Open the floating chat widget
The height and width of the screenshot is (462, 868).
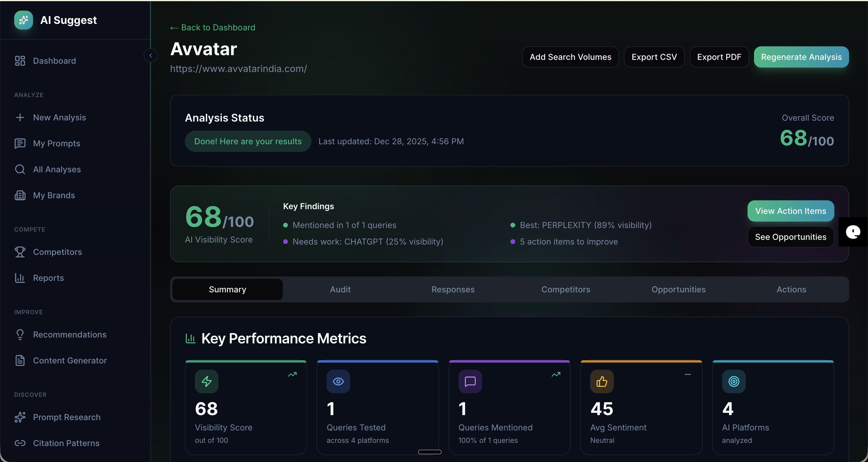click(x=853, y=232)
